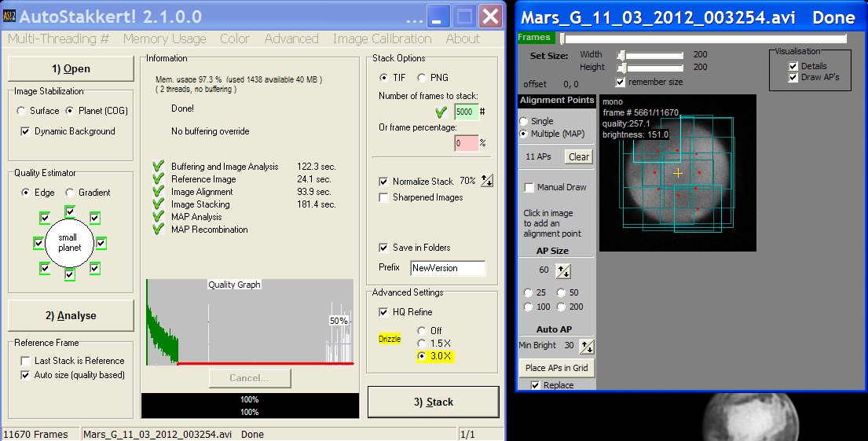
Task: Click the Cancel... button
Action: (x=250, y=378)
